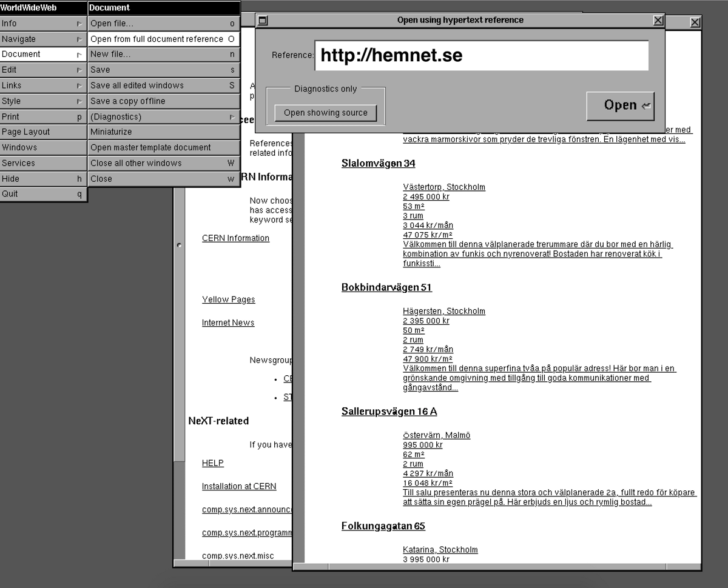Click the Reference address input field
Image resolution: width=728 pixels, height=588 pixels.
(482, 56)
